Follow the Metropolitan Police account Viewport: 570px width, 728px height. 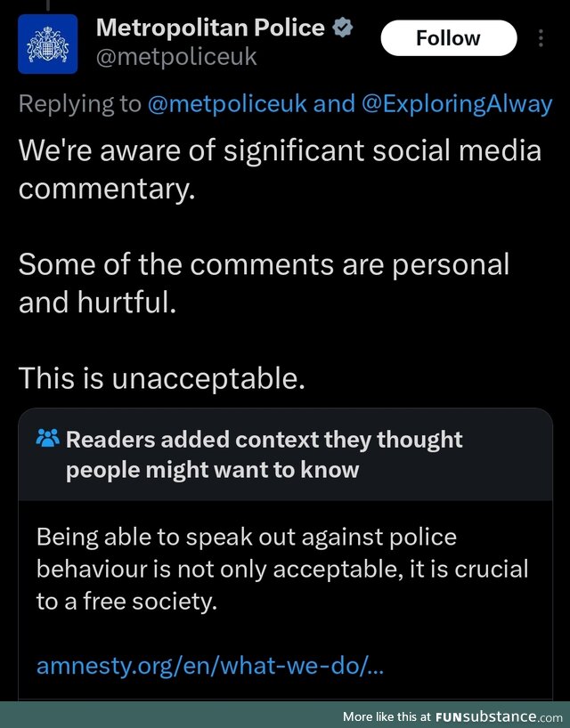click(449, 38)
